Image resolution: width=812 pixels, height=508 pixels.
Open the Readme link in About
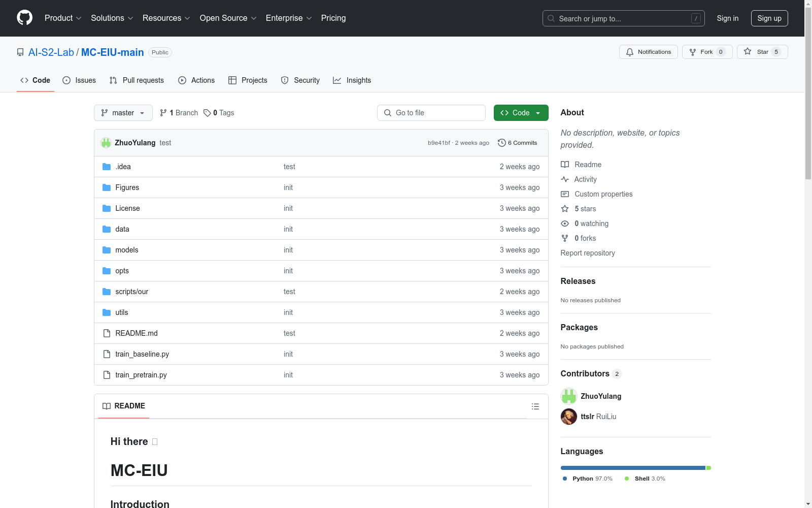[581, 165]
